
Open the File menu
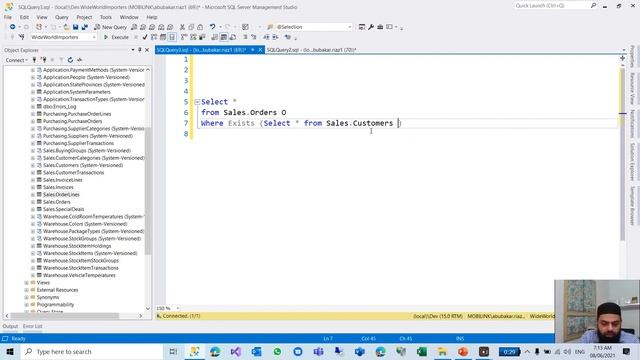pyautogui.click(x=8, y=17)
